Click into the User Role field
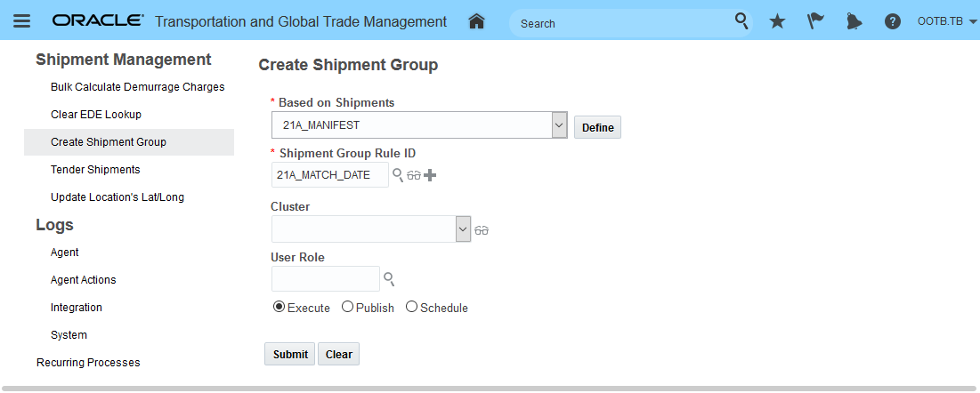This screenshot has height=393, width=980. [325, 278]
